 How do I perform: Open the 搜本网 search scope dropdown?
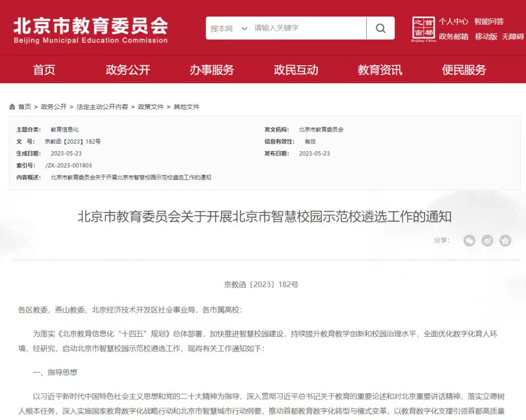tap(228, 29)
